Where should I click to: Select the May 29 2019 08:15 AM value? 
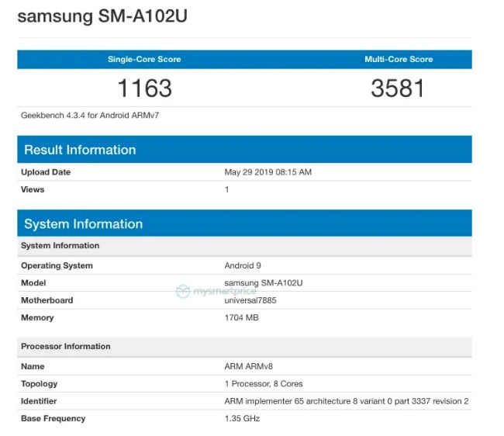click(268, 172)
